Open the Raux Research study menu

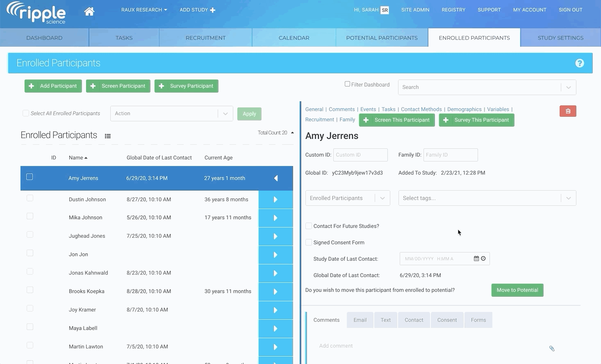pyautogui.click(x=144, y=10)
